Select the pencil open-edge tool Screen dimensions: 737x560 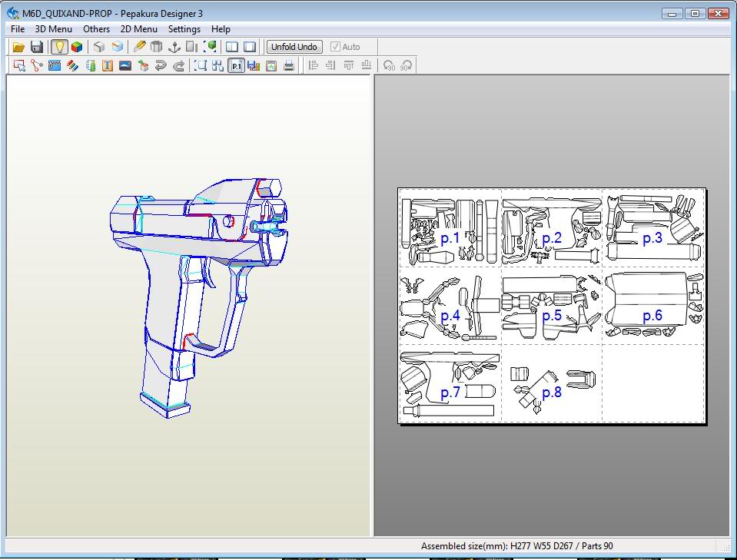click(x=139, y=47)
